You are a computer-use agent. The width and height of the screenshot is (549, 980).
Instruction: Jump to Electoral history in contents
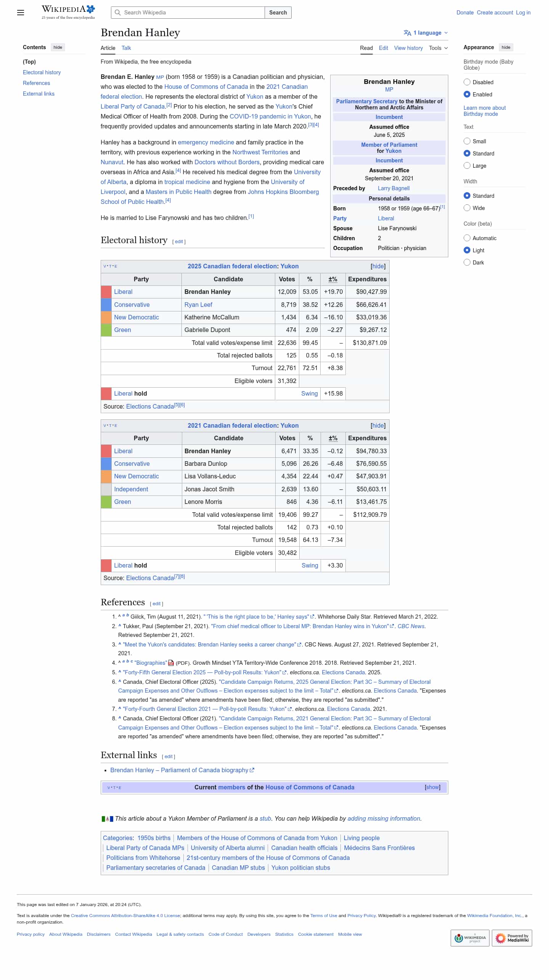tap(42, 72)
